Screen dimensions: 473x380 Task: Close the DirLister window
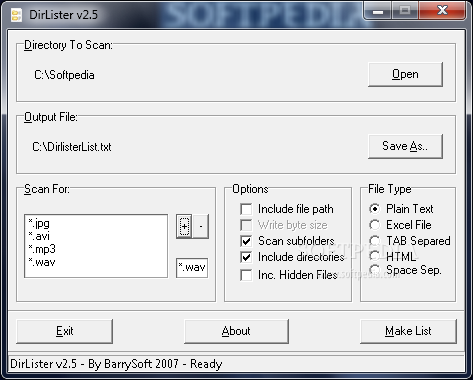(x=442, y=11)
